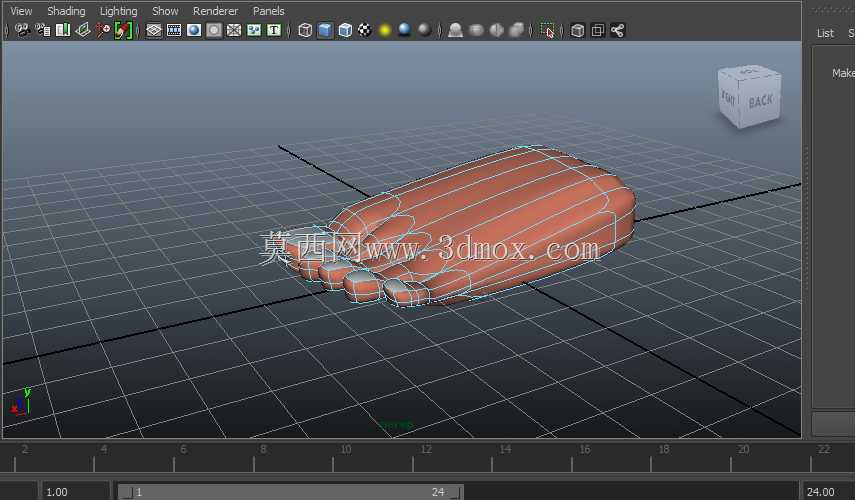The width and height of the screenshot is (860, 500).
Task: Select Smooth Shade All cube icon
Action: point(325,30)
